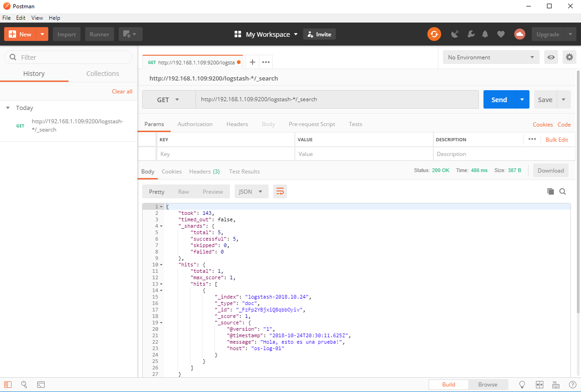
Task: Click the orange sync status icon
Action: [x=434, y=34]
